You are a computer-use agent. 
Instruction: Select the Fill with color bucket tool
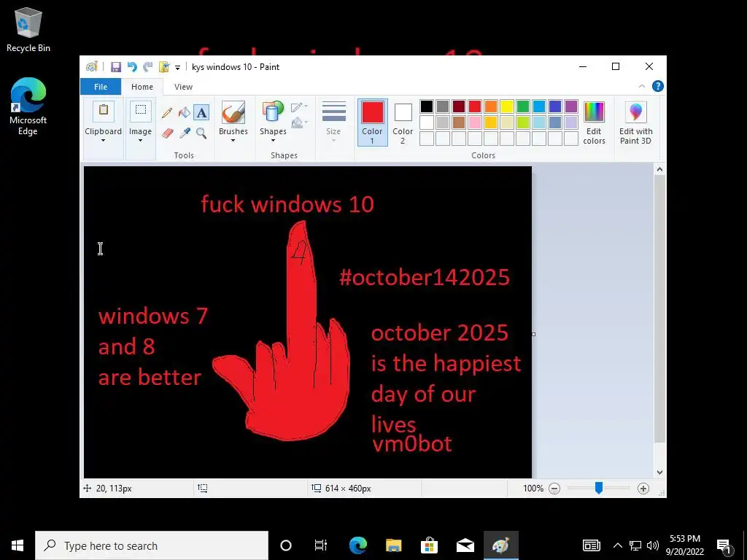[184, 113]
